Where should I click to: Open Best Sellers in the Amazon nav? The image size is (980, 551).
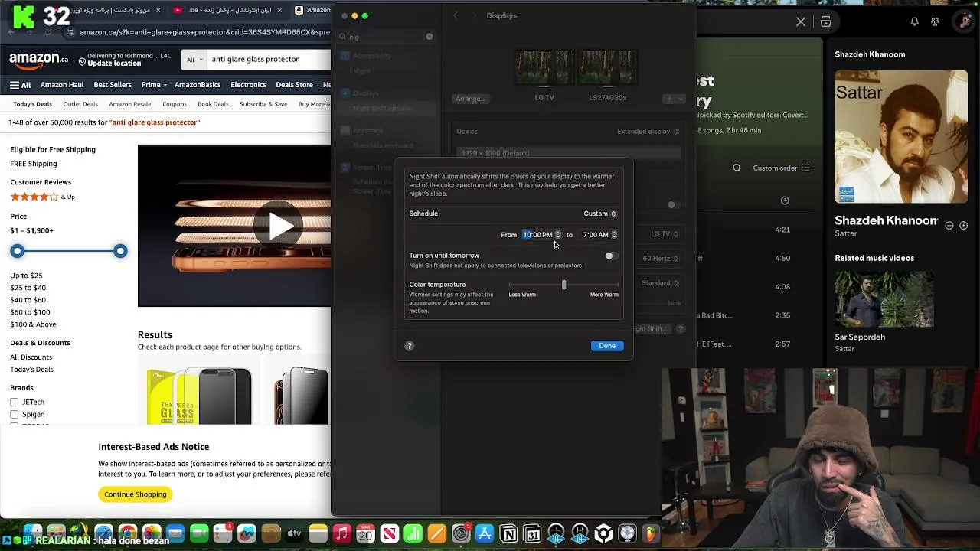113,85
